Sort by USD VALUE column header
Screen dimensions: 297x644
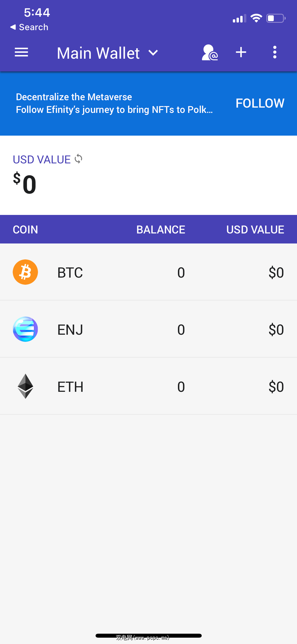(x=255, y=229)
